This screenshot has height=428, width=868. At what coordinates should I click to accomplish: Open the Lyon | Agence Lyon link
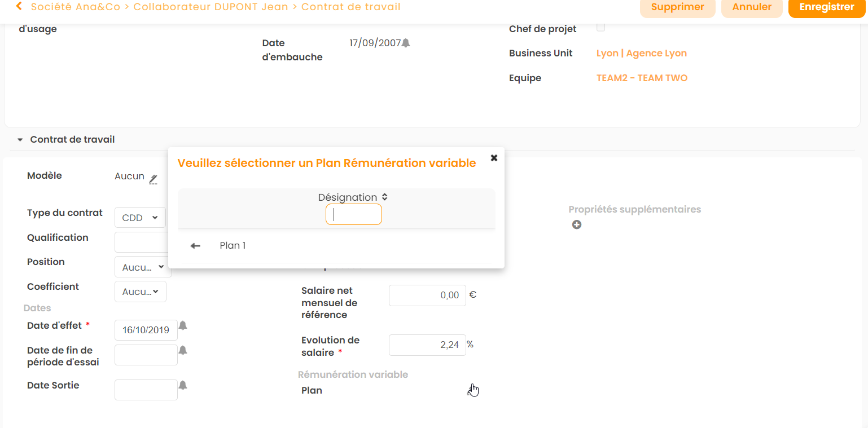[641, 53]
